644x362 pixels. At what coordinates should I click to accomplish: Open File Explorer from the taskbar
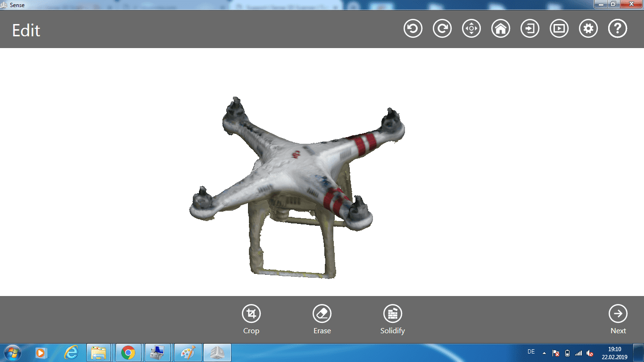point(99,353)
